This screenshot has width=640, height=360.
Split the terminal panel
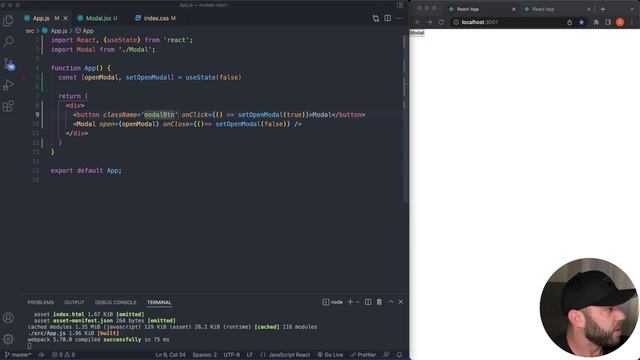click(x=368, y=302)
